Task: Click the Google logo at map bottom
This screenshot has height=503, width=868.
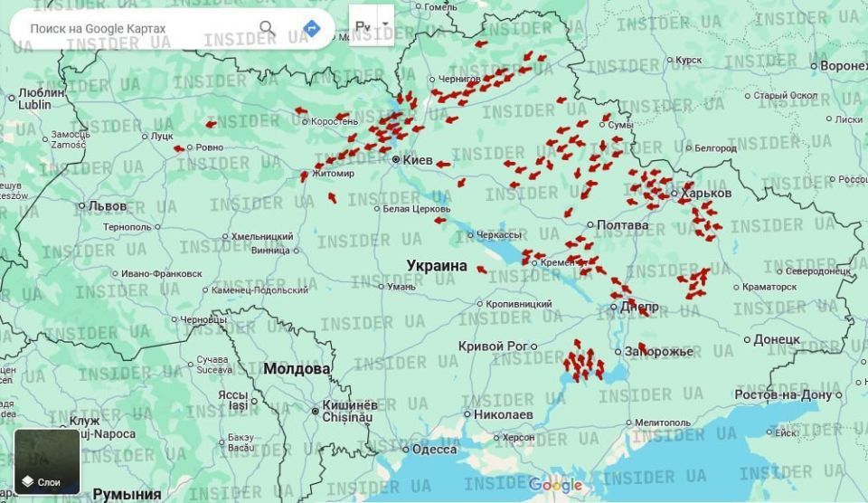Action: (555, 486)
